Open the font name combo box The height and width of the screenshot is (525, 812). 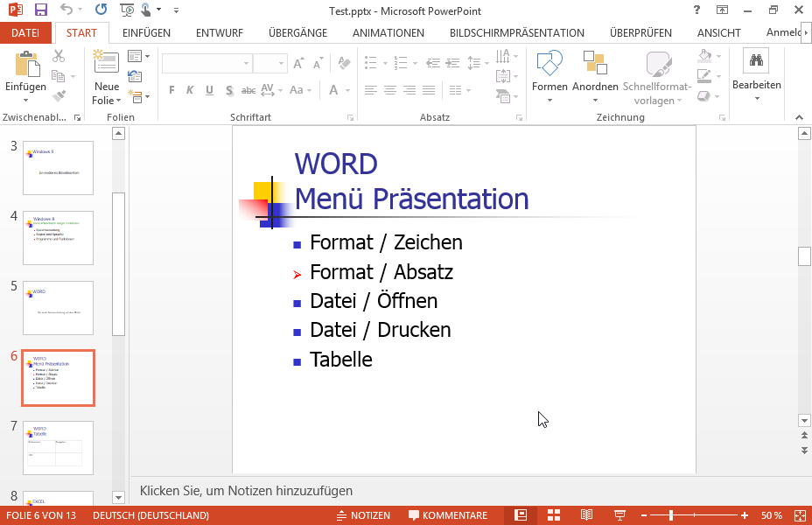pos(206,63)
